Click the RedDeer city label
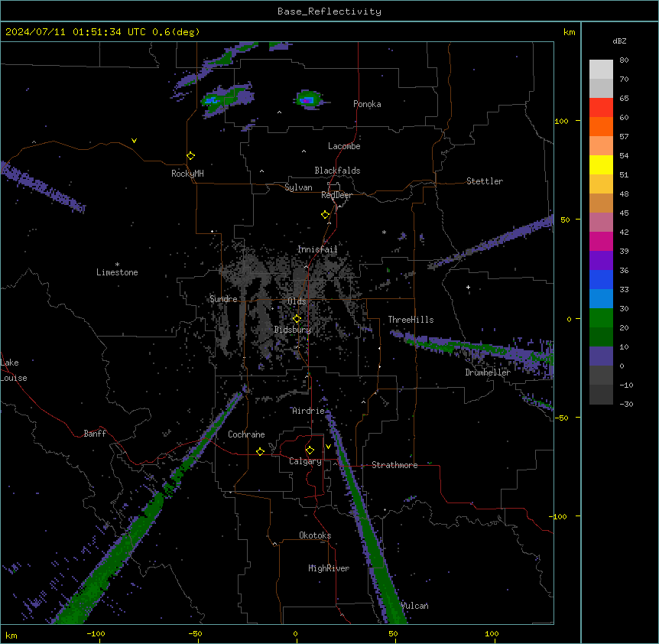The image size is (659, 644). point(336,195)
